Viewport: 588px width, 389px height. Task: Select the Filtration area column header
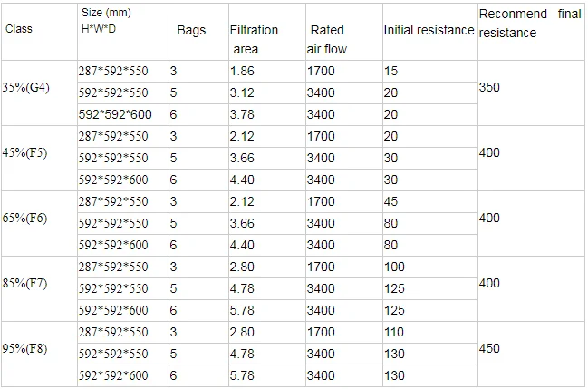coord(254,39)
